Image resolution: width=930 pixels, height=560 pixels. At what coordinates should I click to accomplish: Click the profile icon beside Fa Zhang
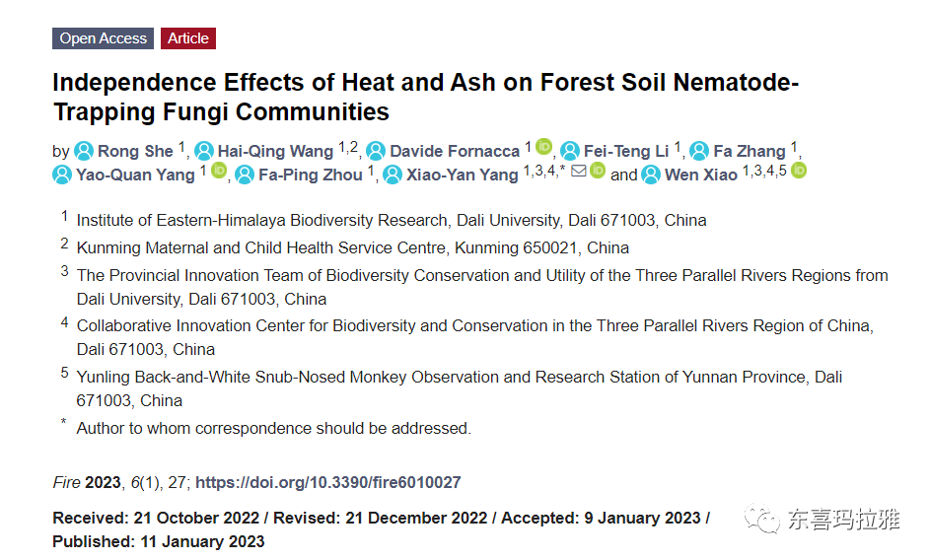[x=699, y=151]
